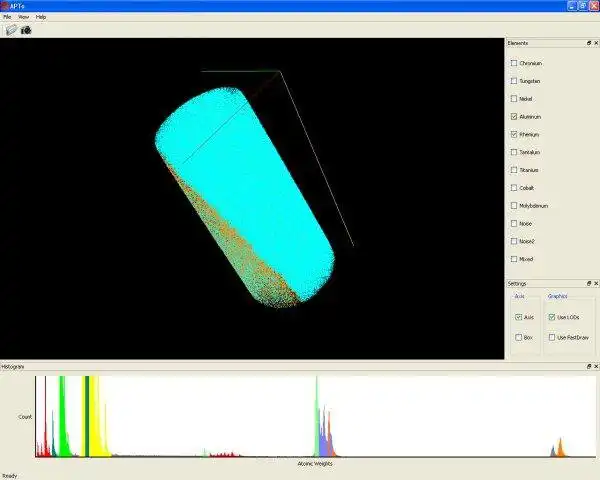Tick the Mixed checkbox
This screenshot has height=480, width=600.
tap(514, 259)
